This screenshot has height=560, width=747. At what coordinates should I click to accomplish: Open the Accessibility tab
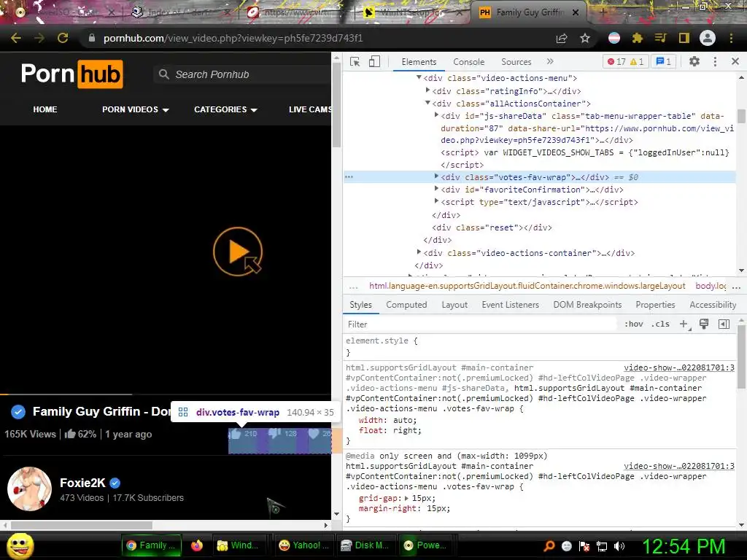pos(713,305)
